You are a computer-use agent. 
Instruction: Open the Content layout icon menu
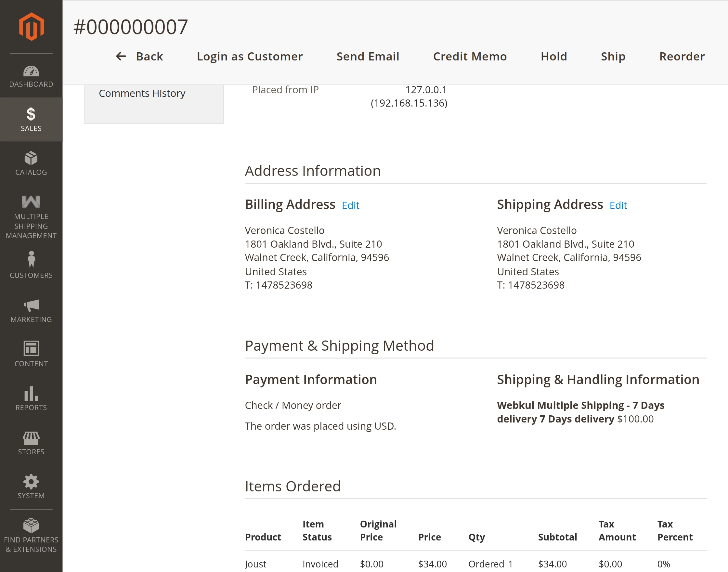(x=31, y=354)
